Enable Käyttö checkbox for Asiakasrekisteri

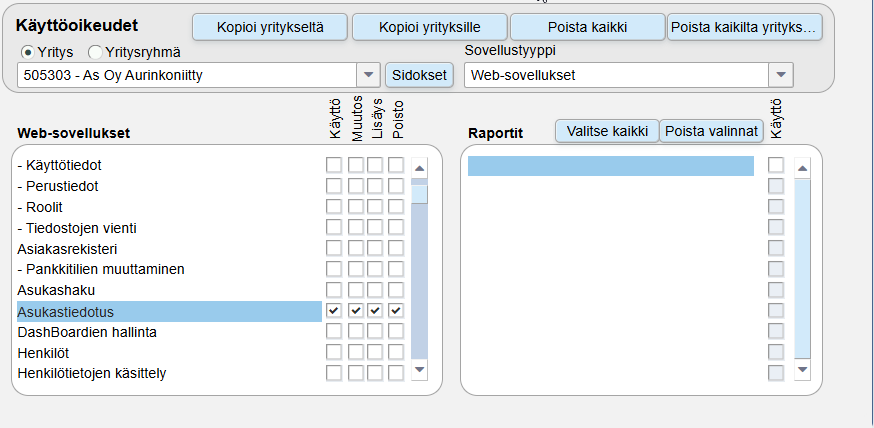(334, 248)
